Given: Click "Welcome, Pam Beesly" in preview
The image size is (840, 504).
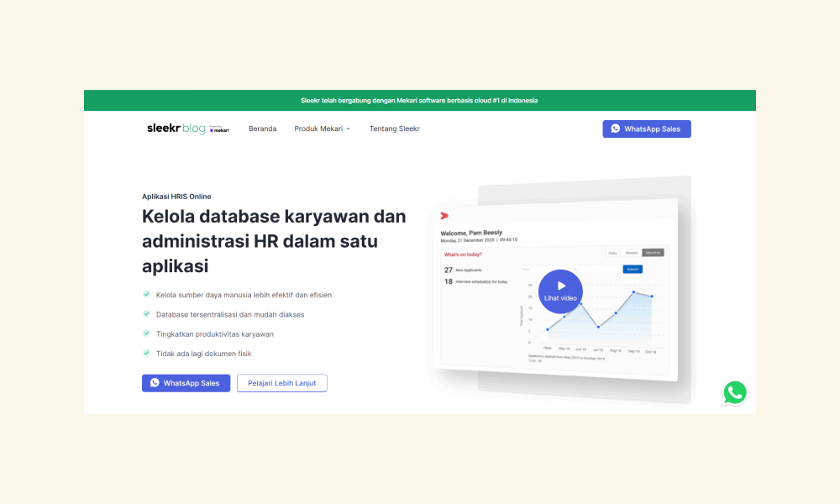Looking at the screenshot, I should (x=471, y=233).
